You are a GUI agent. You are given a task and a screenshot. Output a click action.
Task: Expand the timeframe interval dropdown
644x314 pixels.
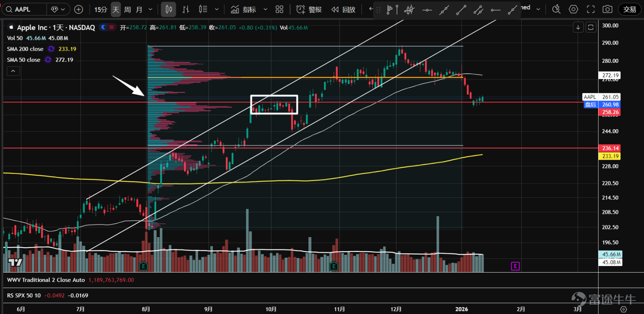coord(151,9)
